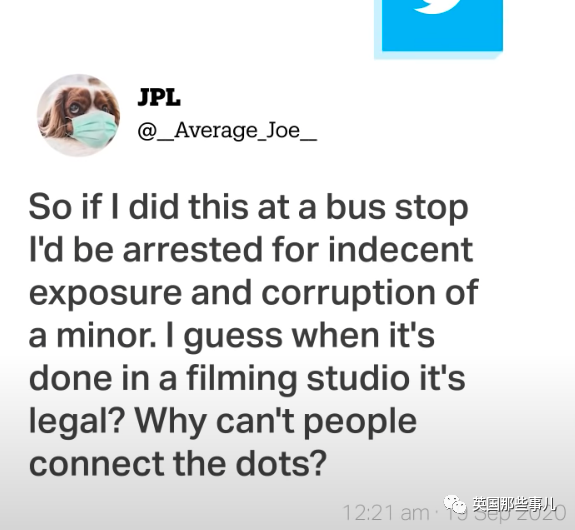Viewport: 575px width, 530px height.
Task: Click the 12:21 am timestamp
Action: tap(385, 512)
